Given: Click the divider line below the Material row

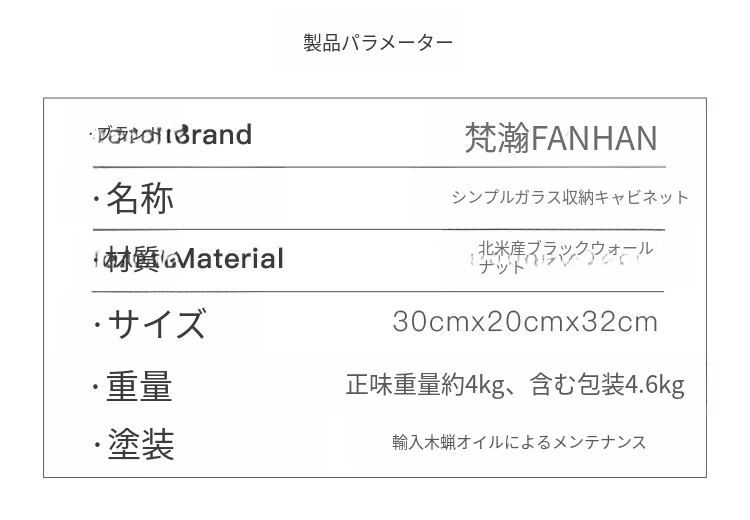Looking at the screenshot, I should click(378, 291).
